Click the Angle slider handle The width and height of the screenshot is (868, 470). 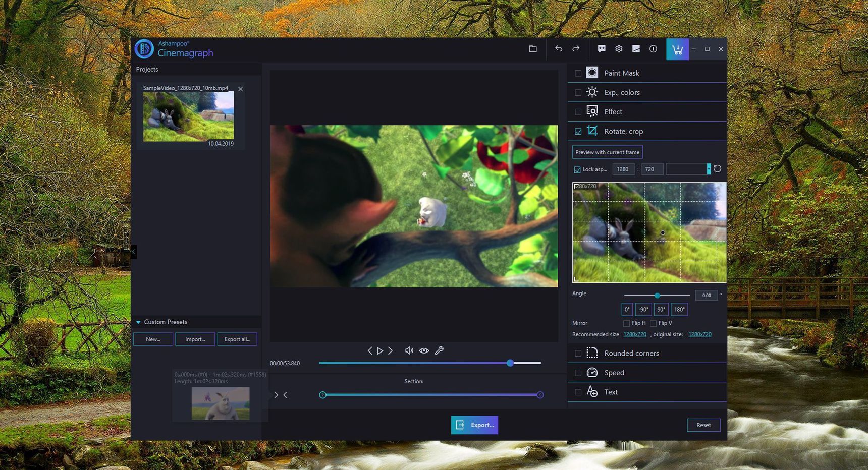coord(657,296)
